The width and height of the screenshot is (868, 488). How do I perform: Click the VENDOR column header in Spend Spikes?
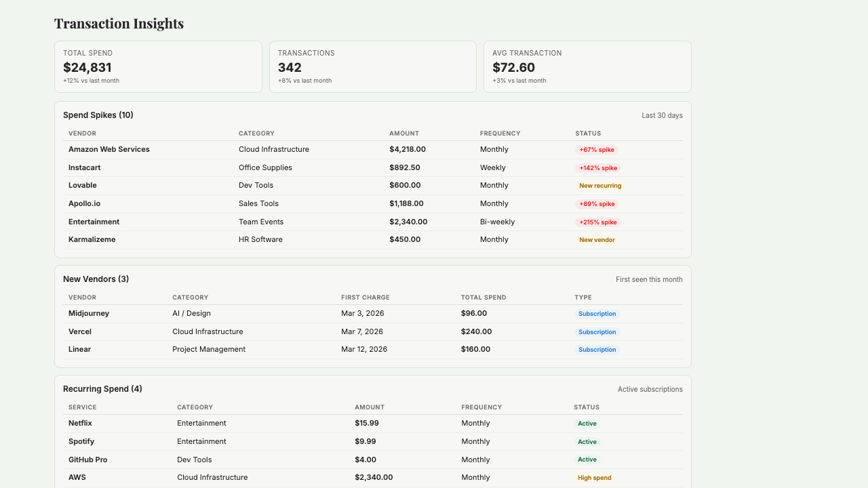coord(82,134)
